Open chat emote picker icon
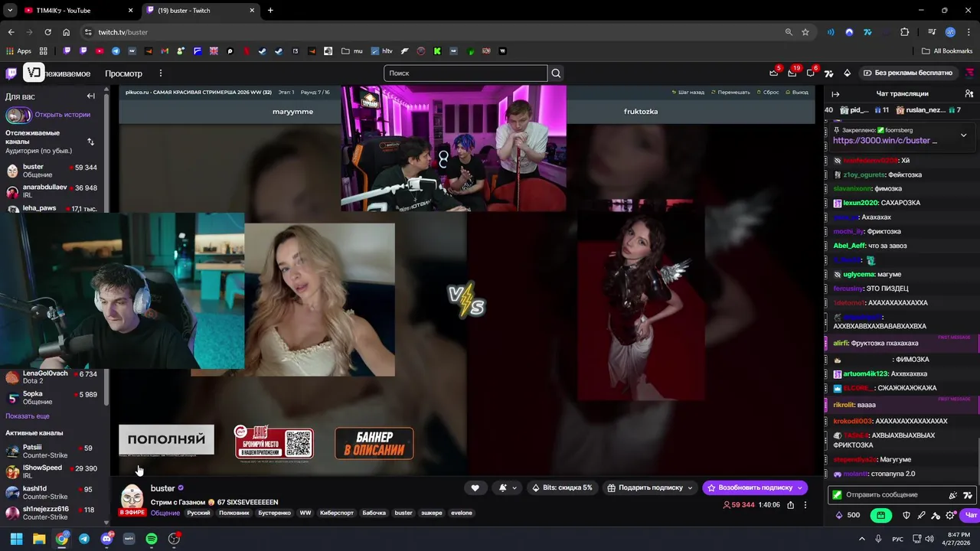Image resolution: width=980 pixels, height=551 pixels. coord(952,495)
